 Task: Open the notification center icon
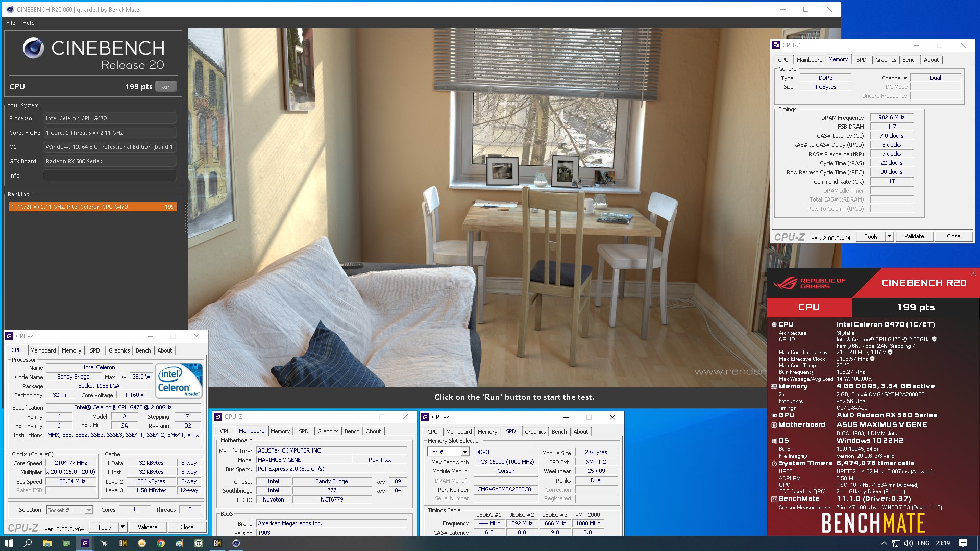click(963, 543)
